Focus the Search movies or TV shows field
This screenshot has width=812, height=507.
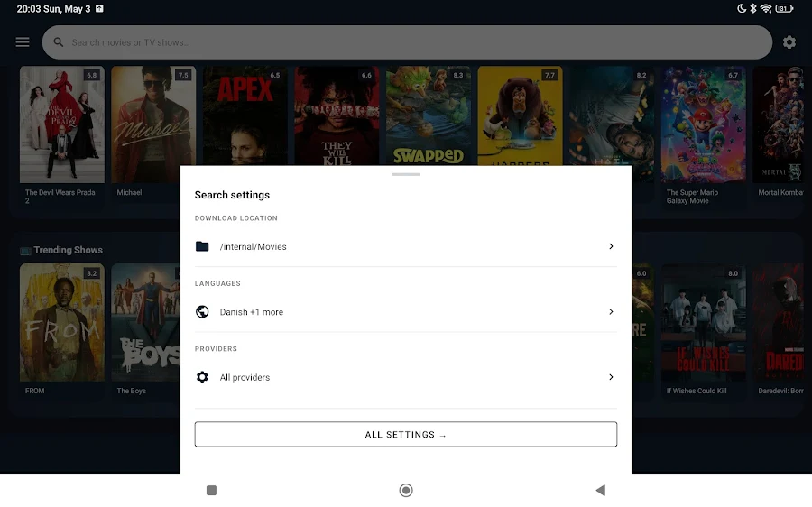point(407,42)
